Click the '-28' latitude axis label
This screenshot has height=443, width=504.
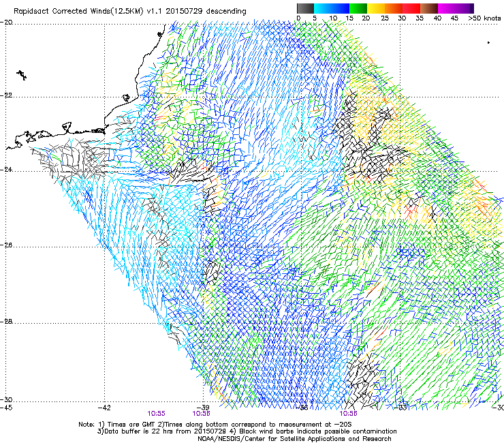(6, 322)
